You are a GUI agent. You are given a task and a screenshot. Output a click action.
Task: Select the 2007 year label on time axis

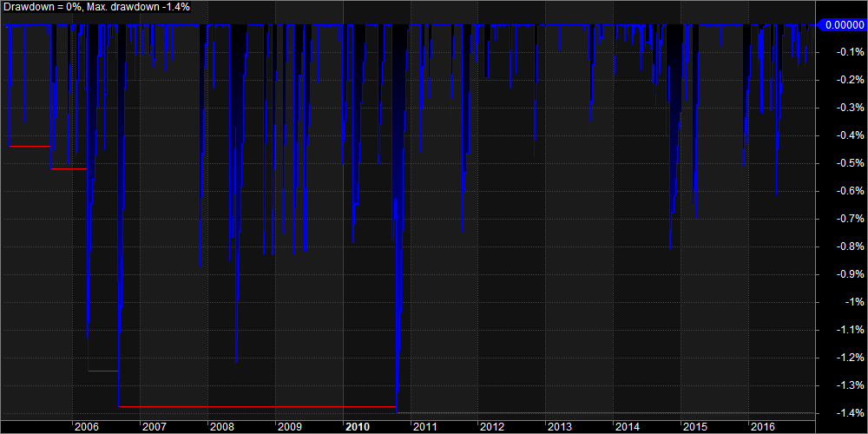[154, 427]
